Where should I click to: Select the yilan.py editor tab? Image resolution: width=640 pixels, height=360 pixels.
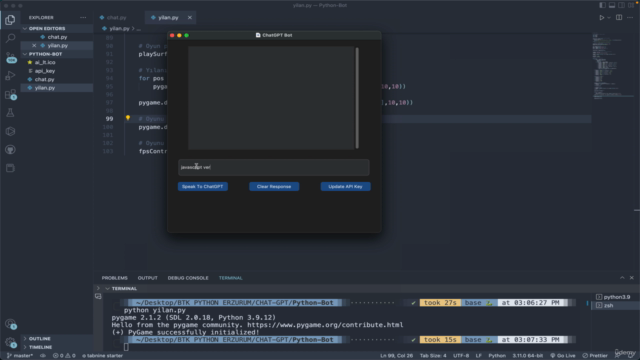[x=168, y=18]
